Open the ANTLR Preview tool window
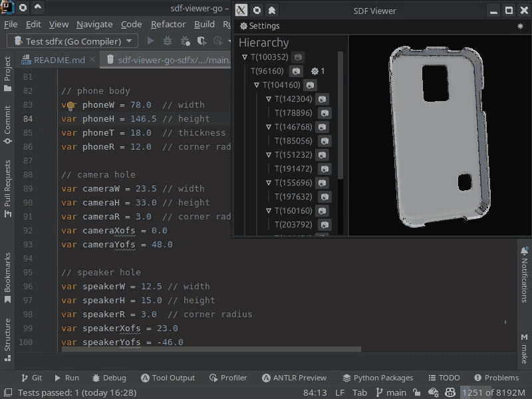The height and width of the screenshot is (399, 532). pos(294,378)
